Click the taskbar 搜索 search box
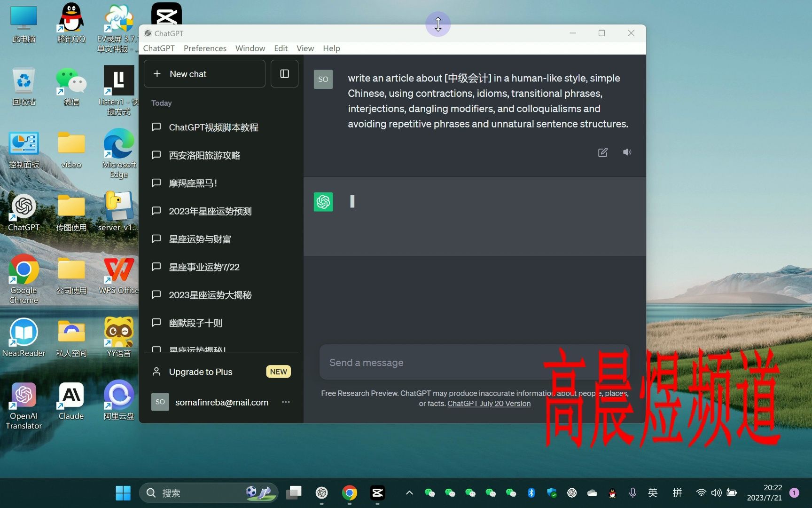 pos(209,492)
